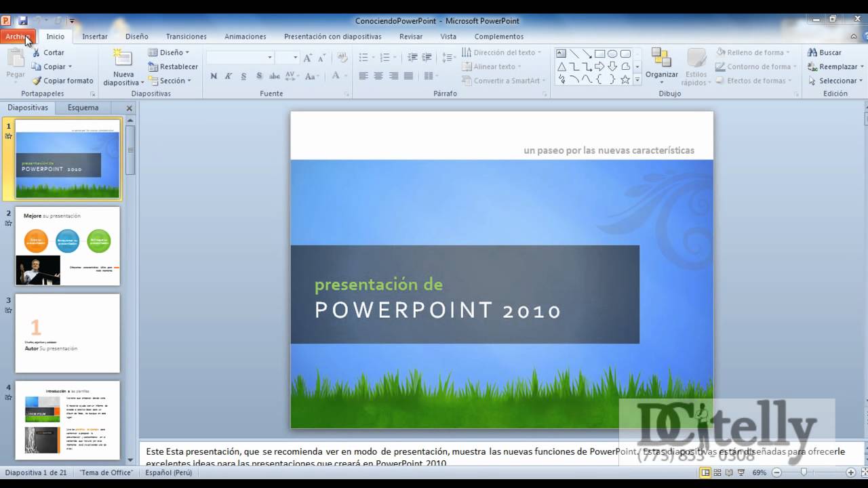The height and width of the screenshot is (488, 868).
Task: Click the font color A swatch
Action: click(336, 77)
